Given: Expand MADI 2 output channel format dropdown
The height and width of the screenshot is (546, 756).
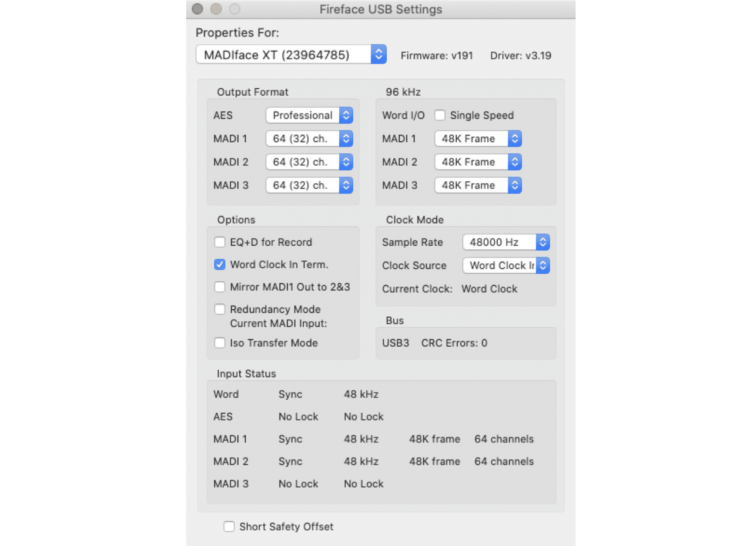Looking at the screenshot, I should coord(309,162).
